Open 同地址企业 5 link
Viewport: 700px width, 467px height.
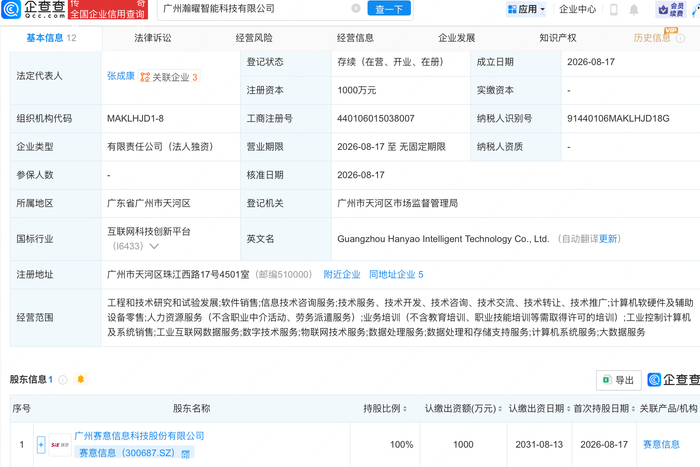(x=396, y=275)
